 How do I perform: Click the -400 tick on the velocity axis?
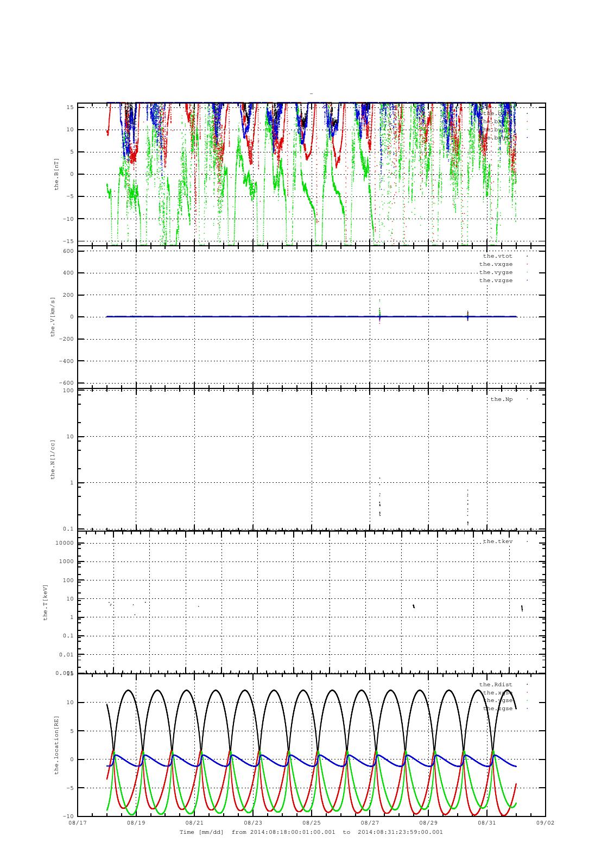pos(67,361)
